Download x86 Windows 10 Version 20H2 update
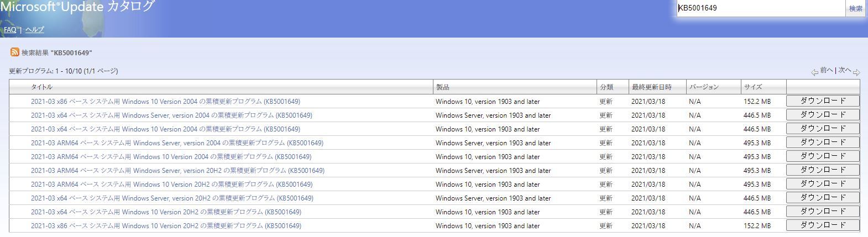The width and height of the screenshot is (868, 237). tap(823, 225)
